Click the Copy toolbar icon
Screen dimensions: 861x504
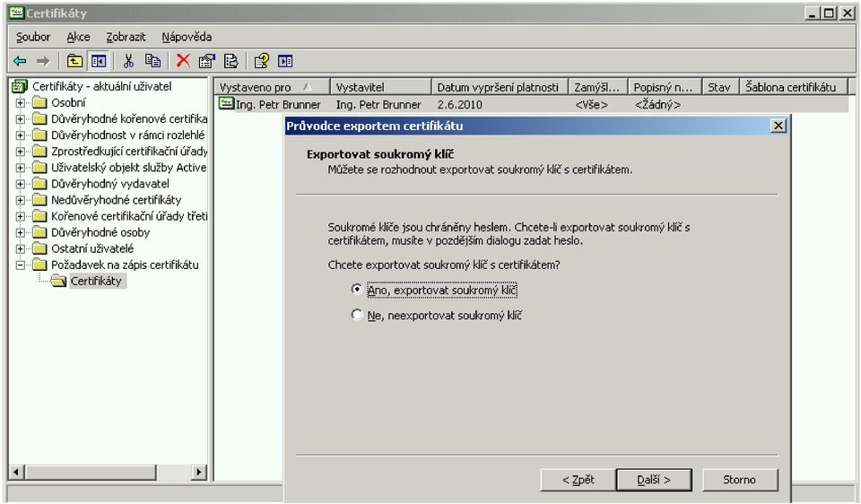coord(152,61)
